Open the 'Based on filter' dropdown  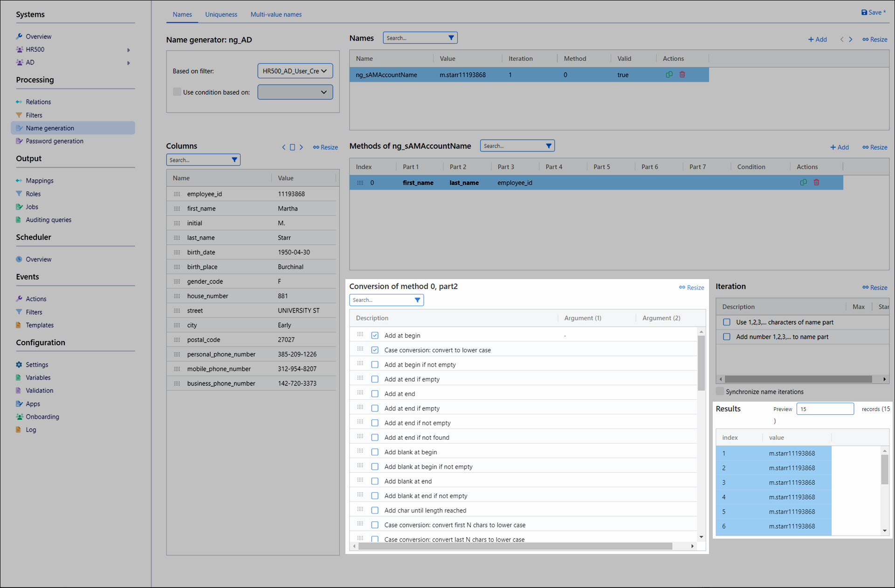tap(295, 71)
